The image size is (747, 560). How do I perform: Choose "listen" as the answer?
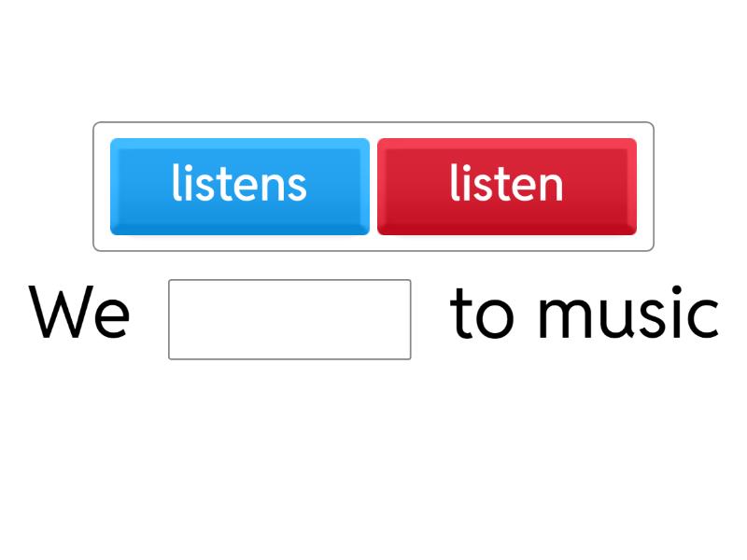(x=506, y=186)
